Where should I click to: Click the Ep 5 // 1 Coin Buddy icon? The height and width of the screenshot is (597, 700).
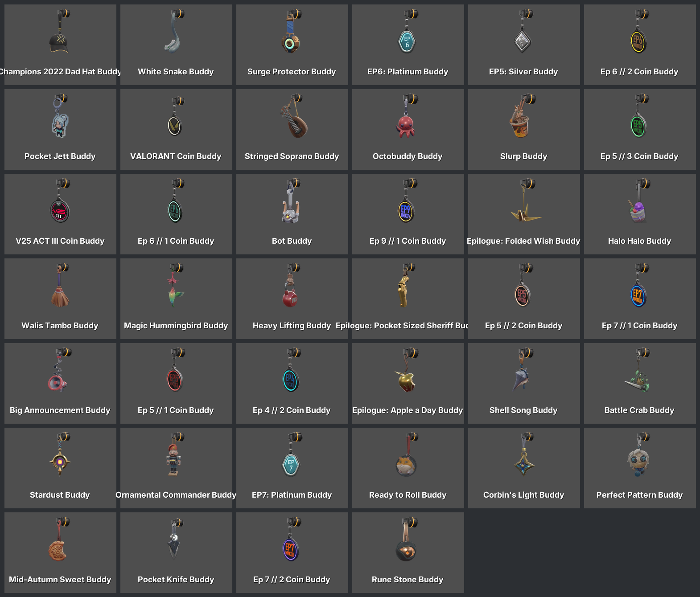coord(175,370)
